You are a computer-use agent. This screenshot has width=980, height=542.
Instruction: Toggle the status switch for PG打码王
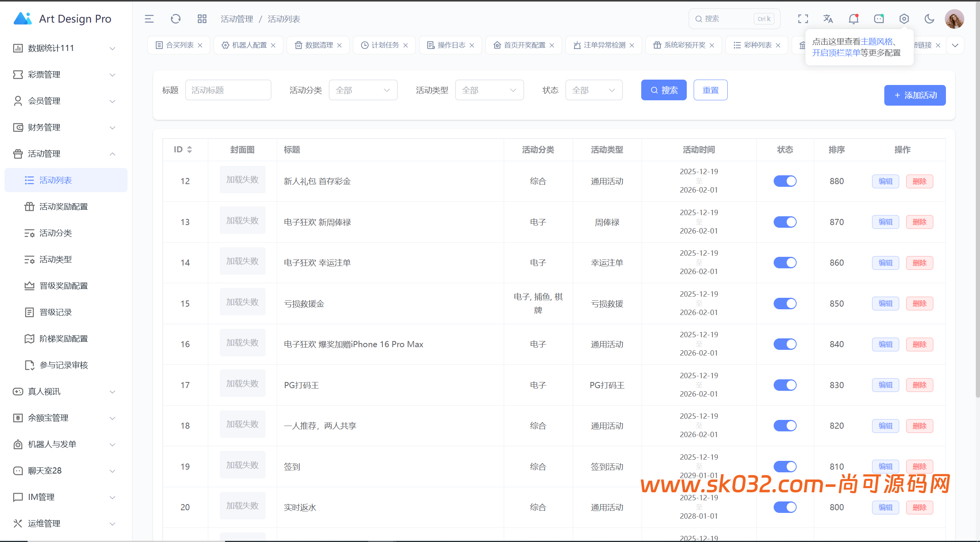[785, 385]
